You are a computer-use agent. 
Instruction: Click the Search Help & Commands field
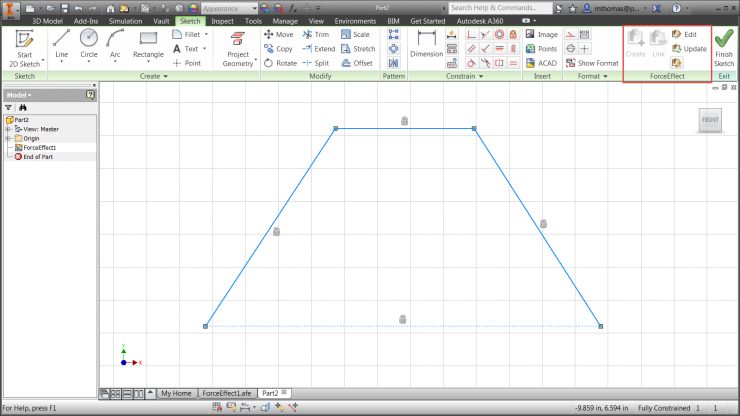[499, 8]
